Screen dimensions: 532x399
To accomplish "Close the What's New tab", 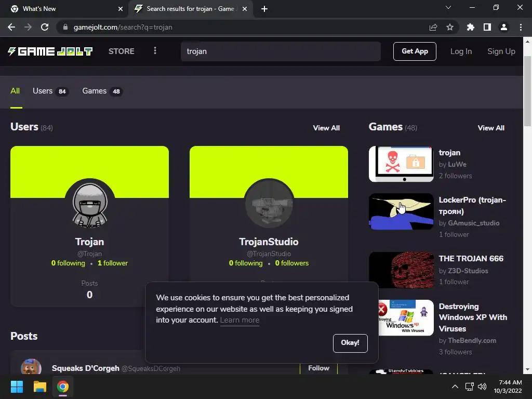I will [121, 9].
